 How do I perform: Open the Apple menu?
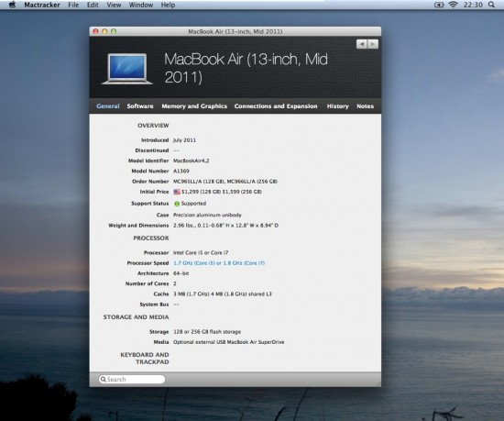coord(12,5)
